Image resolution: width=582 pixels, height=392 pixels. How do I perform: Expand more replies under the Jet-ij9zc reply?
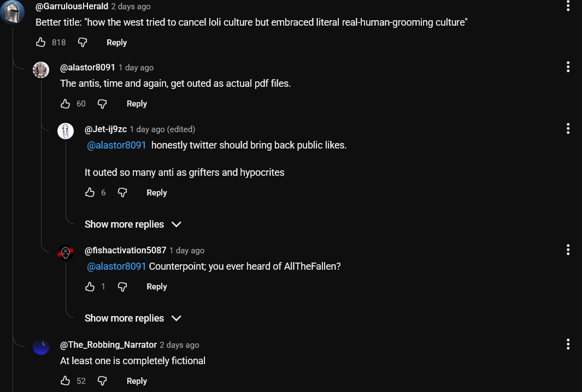133,224
